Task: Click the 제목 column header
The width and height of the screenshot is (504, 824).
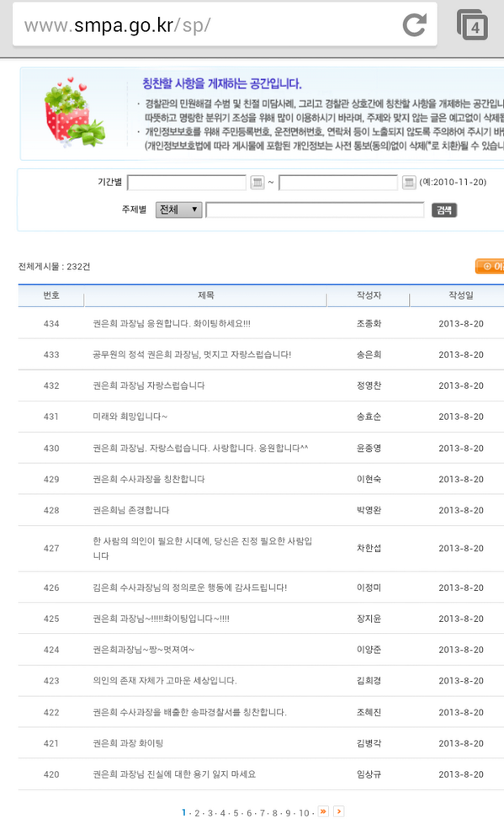Action: coord(205,295)
